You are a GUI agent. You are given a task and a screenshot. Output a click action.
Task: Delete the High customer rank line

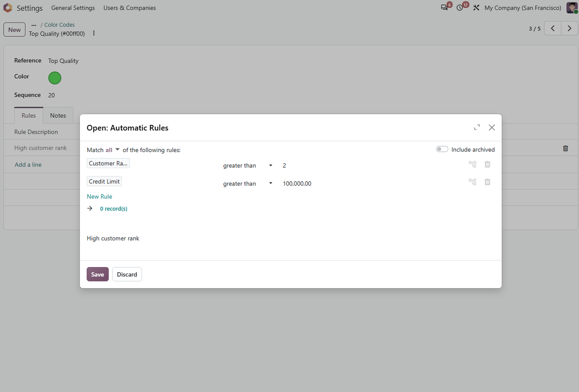[x=565, y=148]
